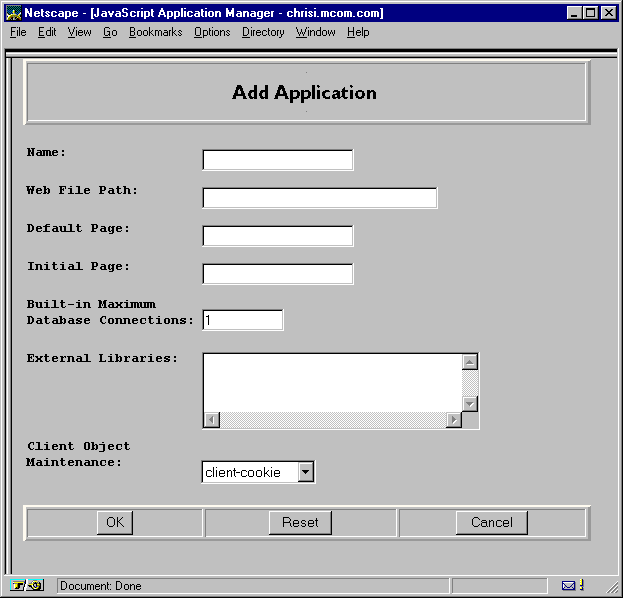623x598 pixels.
Task: Open the Bookmarks menu
Action: (x=155, y=32)
